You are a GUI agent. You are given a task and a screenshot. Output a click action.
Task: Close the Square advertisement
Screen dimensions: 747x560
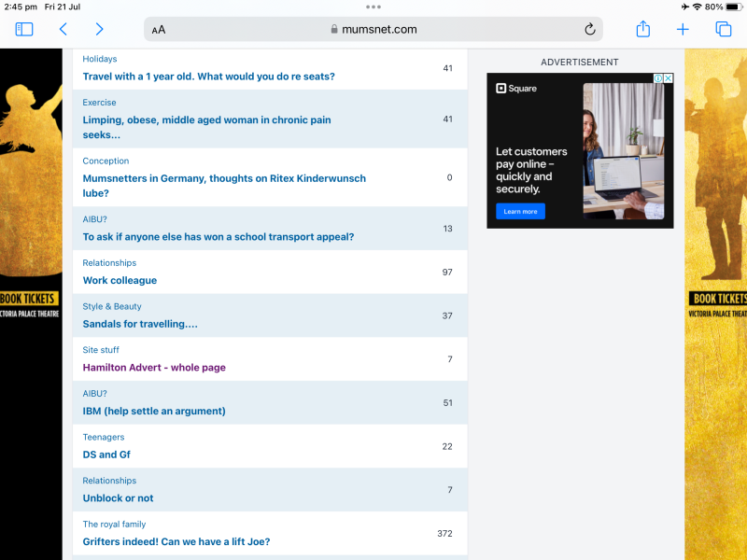[668, 78]
